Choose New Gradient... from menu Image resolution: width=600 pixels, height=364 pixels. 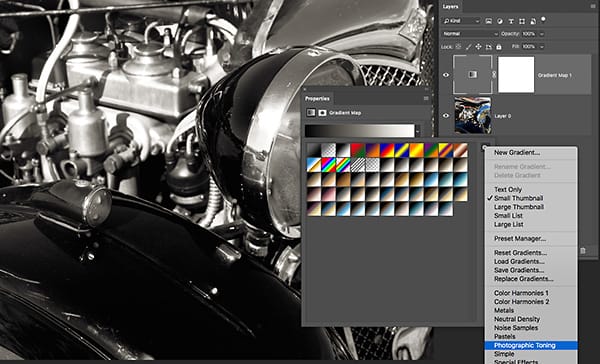click(x=517, y=152)
